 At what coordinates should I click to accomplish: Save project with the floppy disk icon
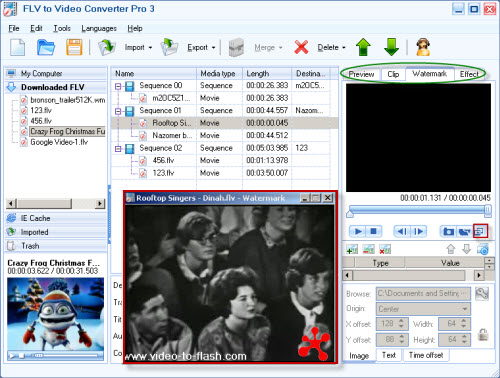click(74, 47)
